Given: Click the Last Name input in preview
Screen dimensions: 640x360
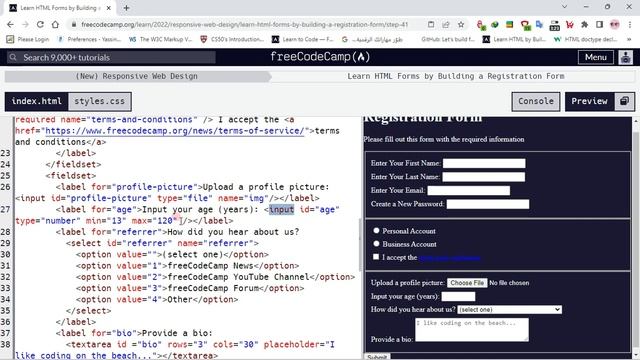Looking at the screenshot, I should (x=484, y=177).
